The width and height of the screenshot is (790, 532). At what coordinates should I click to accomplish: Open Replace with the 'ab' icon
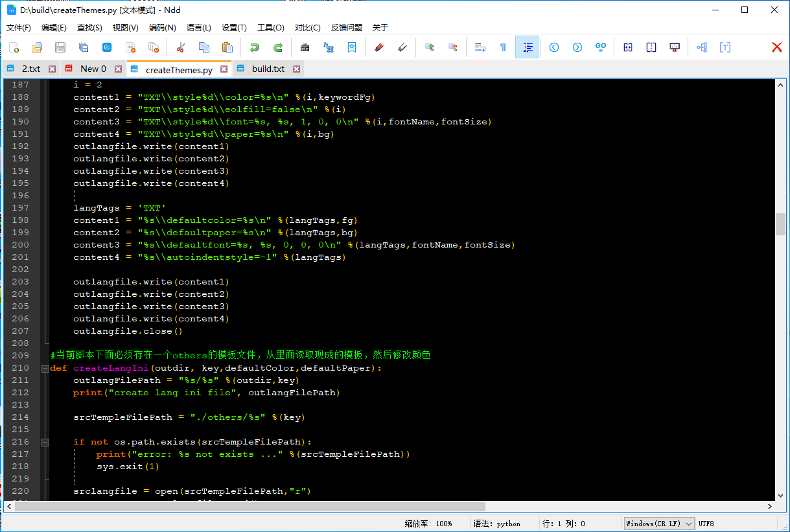point(327,47)
